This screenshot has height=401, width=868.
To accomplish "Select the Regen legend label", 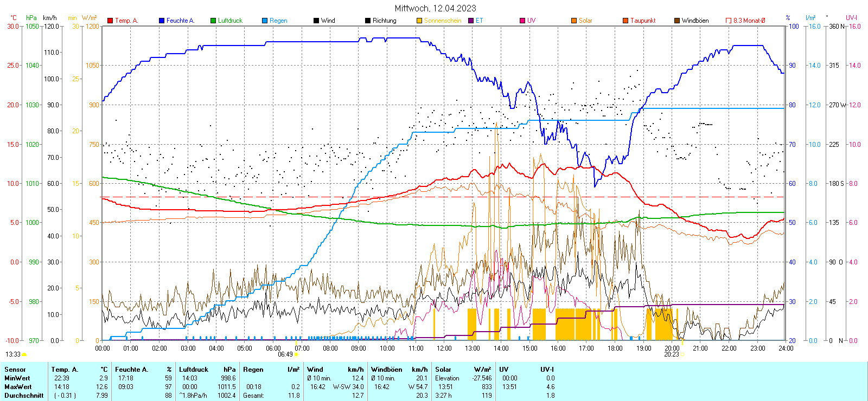I will tap(278, 21).
